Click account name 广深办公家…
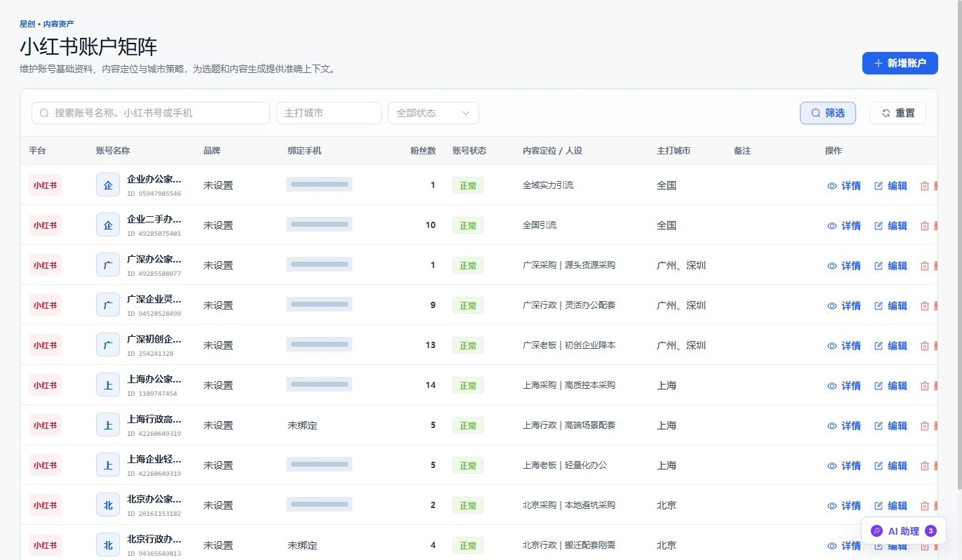 154,259
